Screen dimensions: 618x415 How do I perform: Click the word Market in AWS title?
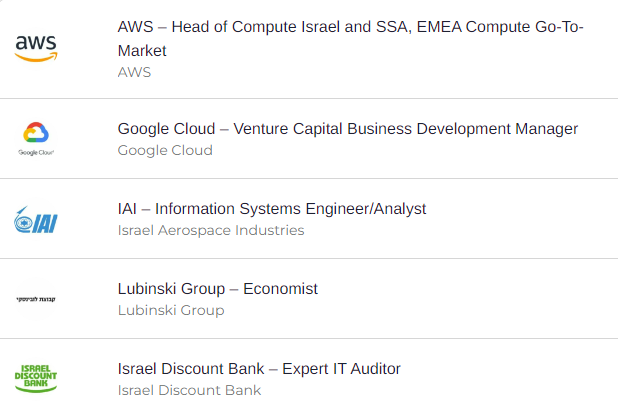pyautogui.click(x=142, y=51)
